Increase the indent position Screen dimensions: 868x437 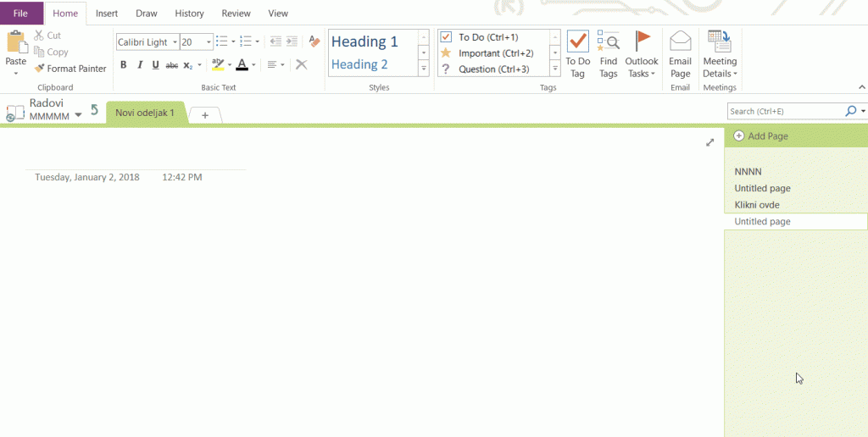(292, 41)
